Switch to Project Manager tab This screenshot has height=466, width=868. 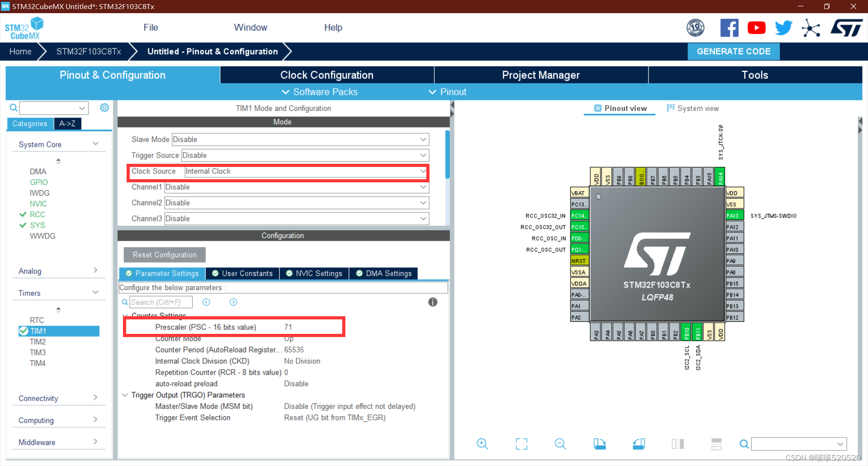coord(541,75)
